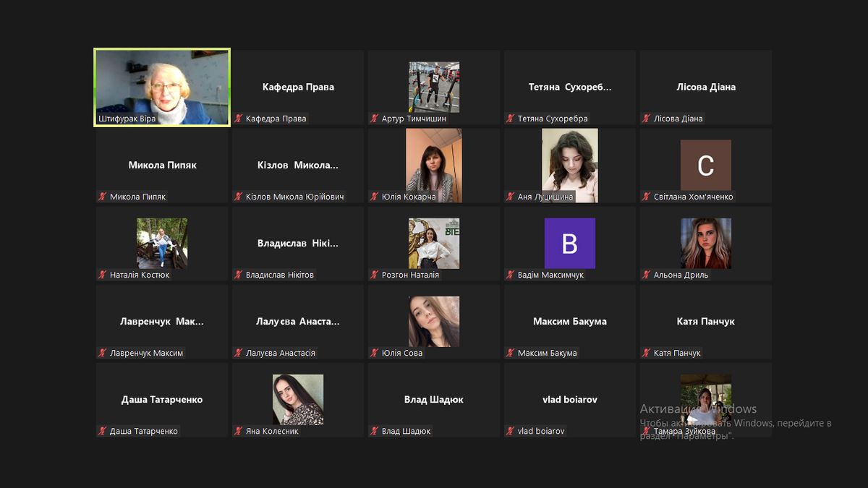The width and height of the screenshot is (868, 488).
Task: Click muted mic icon next to Катя Панчук
Action: [647, 353]
